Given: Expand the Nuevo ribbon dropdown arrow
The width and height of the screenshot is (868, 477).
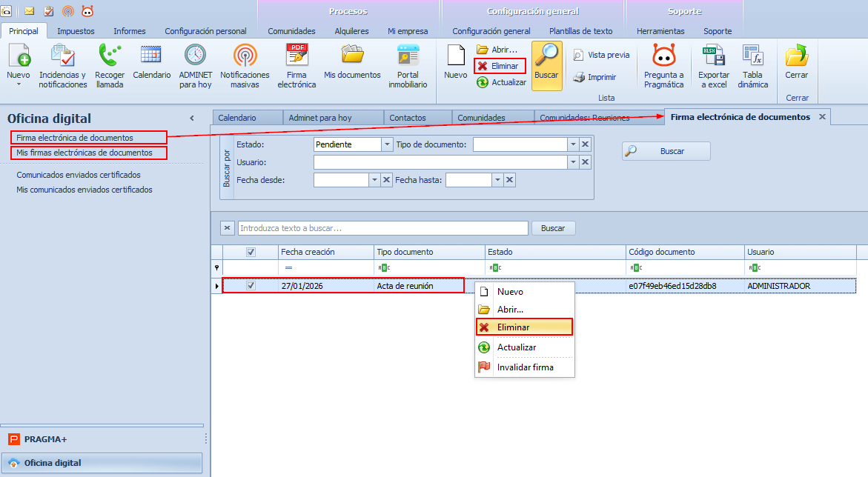Looking at the screenshot, I should tap(19, 84).
